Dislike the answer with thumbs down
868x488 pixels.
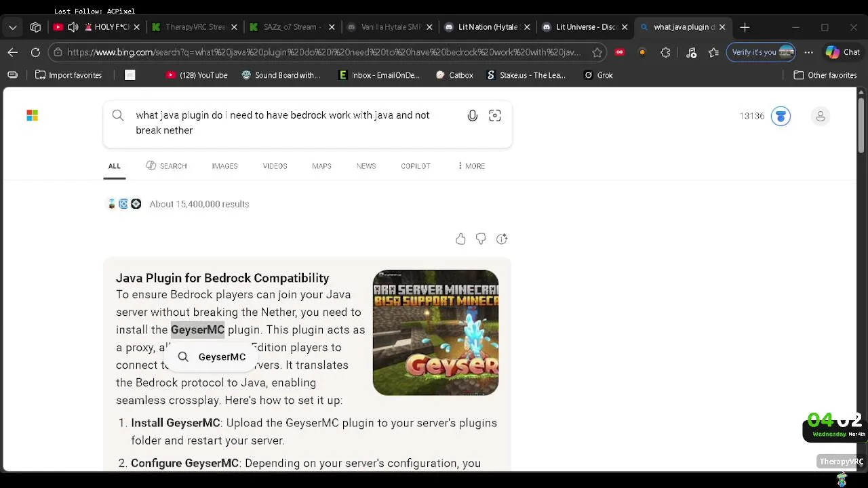[x=481, y=239]
